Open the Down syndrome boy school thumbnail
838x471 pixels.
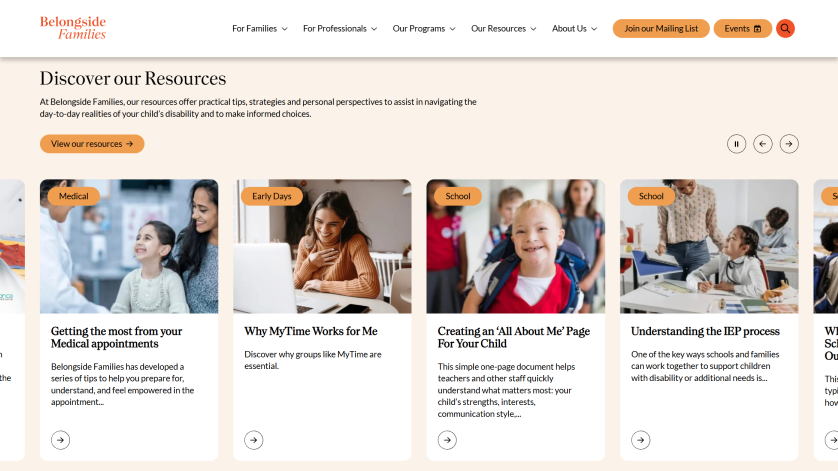pos(516,246)
